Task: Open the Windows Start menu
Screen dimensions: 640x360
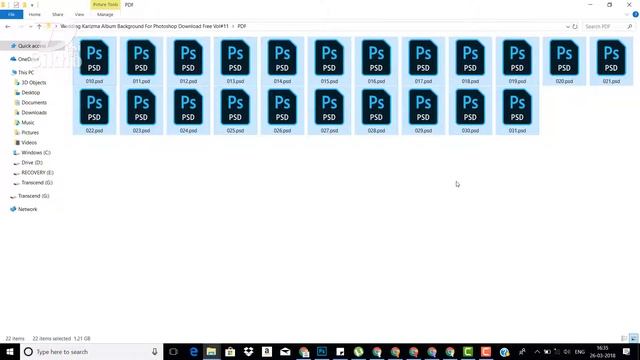Action: point(10,351)
